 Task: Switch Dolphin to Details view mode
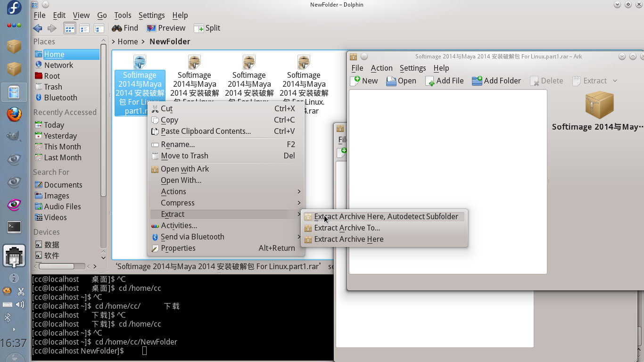click(99, 28)
